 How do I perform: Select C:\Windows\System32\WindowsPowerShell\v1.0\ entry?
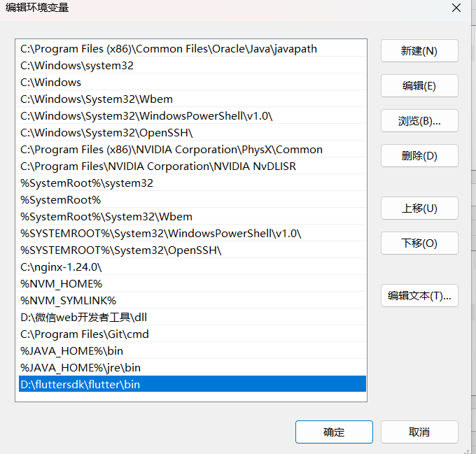[x=192, y=116]
